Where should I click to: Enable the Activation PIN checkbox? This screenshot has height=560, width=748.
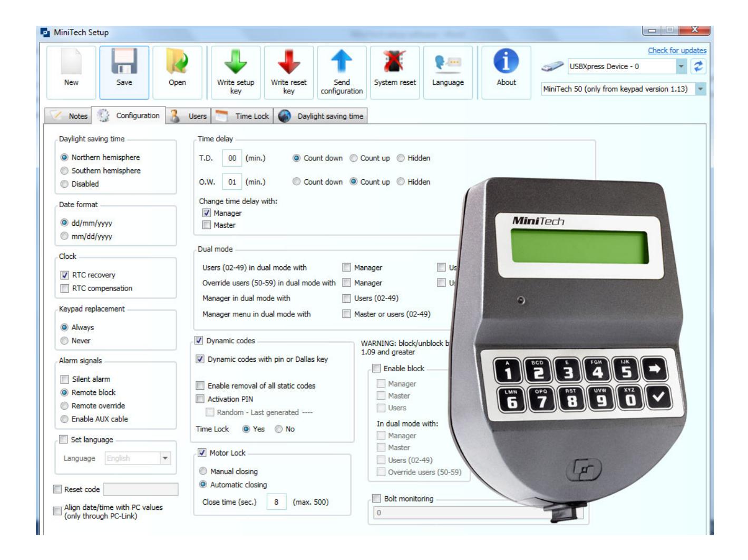200,399
